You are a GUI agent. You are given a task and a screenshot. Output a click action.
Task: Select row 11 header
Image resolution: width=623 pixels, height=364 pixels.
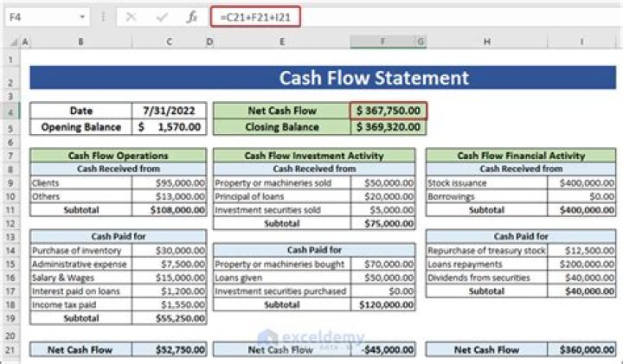click(10, 210)
